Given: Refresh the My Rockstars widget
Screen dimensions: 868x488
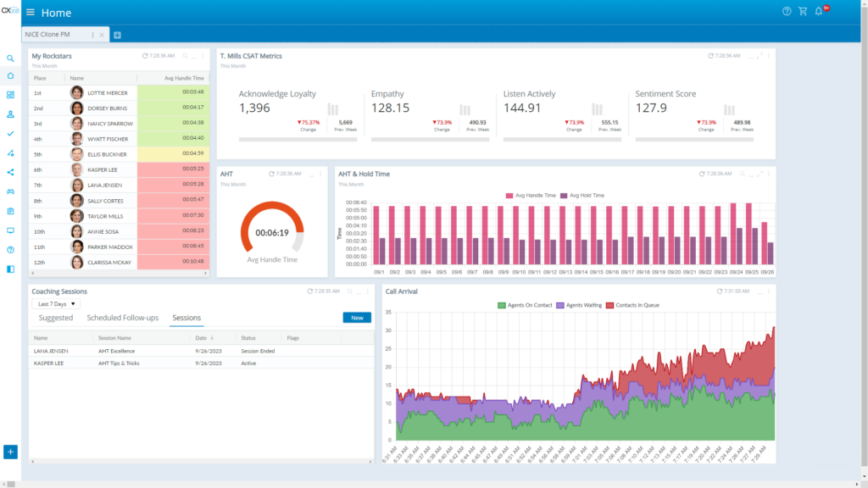Looking at the screenshot, I should tap(147, 56).
